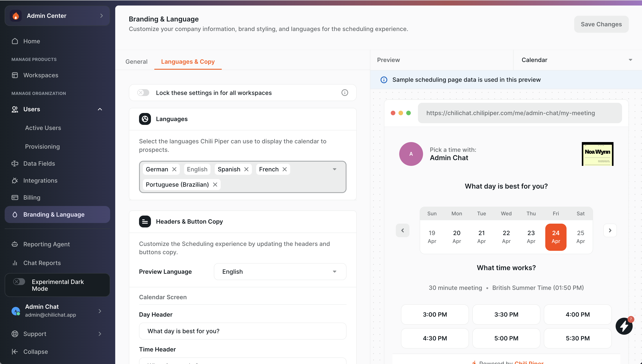Open the Preview Language dropdown

tap(280, 271)
